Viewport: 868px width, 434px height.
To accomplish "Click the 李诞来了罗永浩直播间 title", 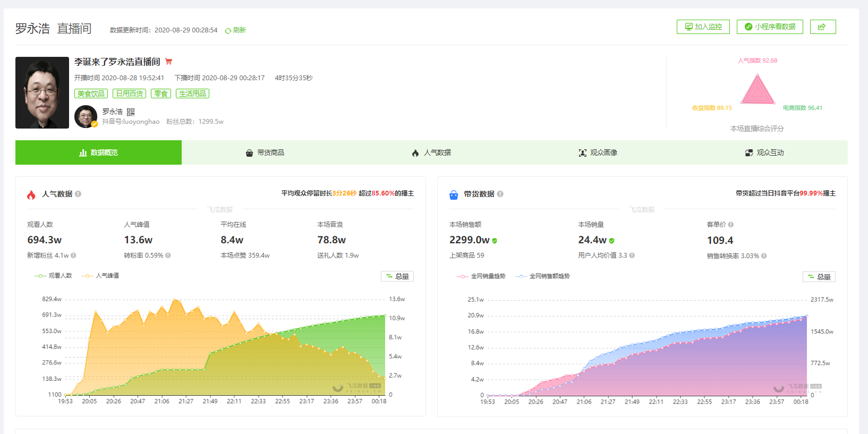I will [x=117, y=62].
